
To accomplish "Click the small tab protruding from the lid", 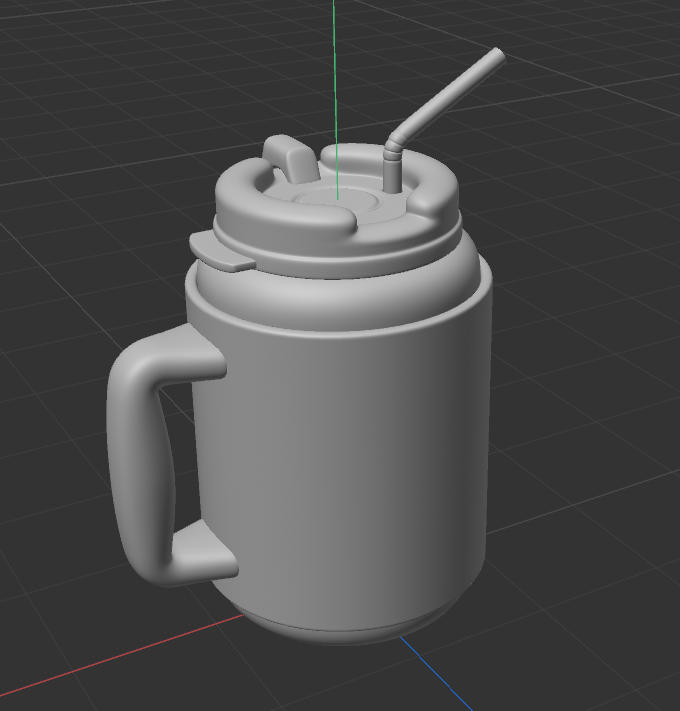I will click(x=224, y=259).
